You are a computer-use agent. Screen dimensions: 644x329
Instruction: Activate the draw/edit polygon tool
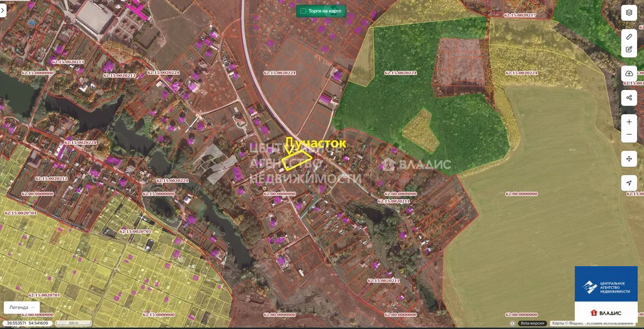(x=628, y=50)
